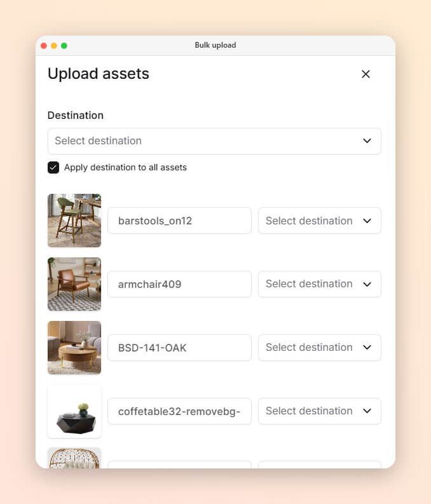This screenshot has height=504, width=431.
Task: Expand destination dropdown for coffetable32-removebg
Action: [x=320, y=411]
